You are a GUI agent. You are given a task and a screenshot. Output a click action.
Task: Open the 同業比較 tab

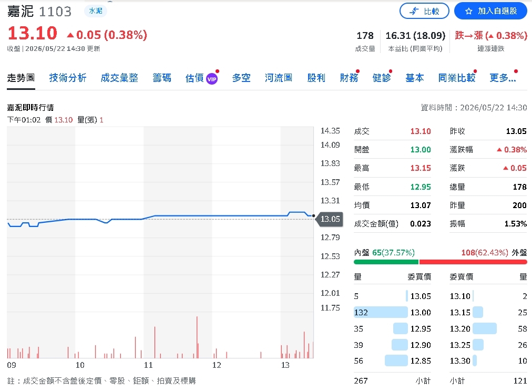point(456,78)
